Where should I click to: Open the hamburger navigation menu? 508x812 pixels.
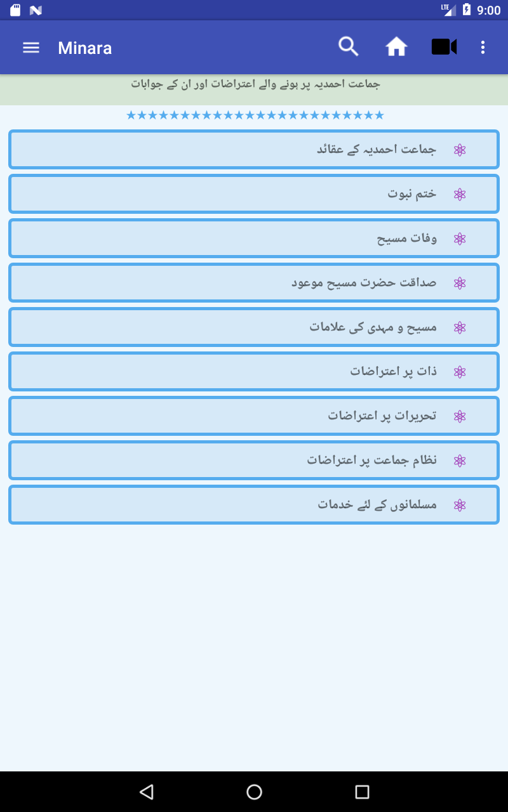pos(31,48)
